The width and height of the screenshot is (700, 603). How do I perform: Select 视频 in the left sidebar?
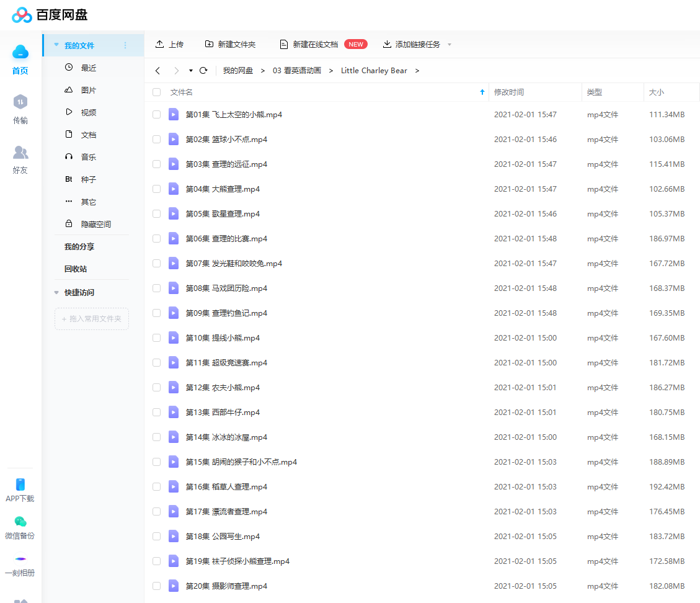[x=88, y=112]
